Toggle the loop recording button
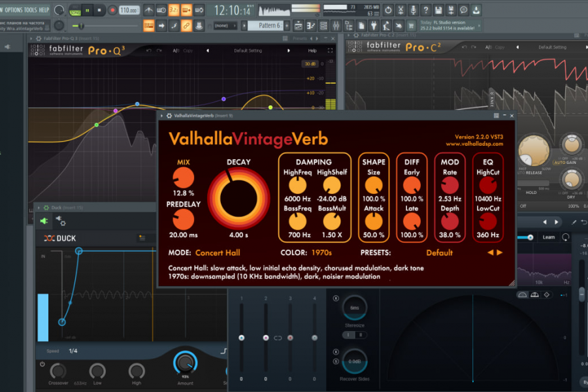This screenshot has width=588, height=392. point(199,10)
